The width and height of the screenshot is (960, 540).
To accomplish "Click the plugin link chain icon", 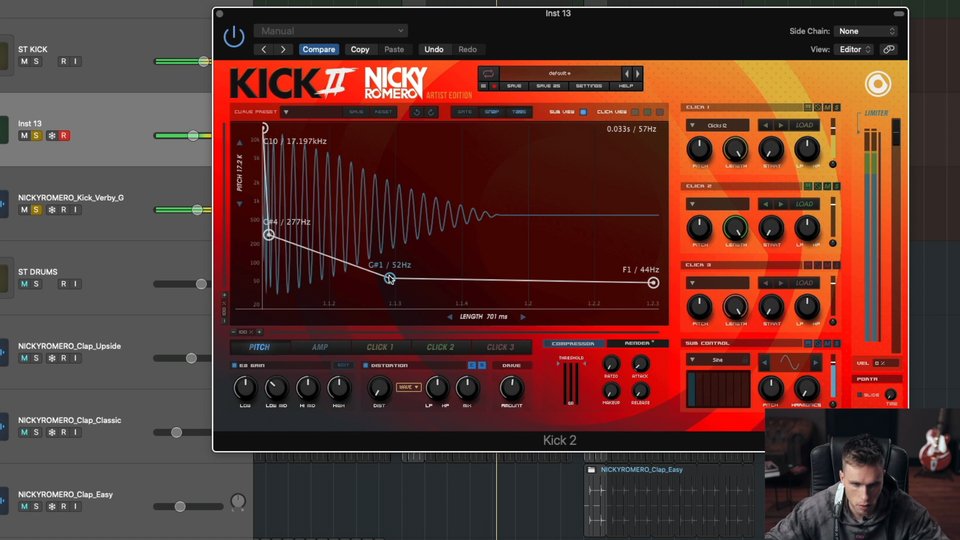I will click(888, 50).
